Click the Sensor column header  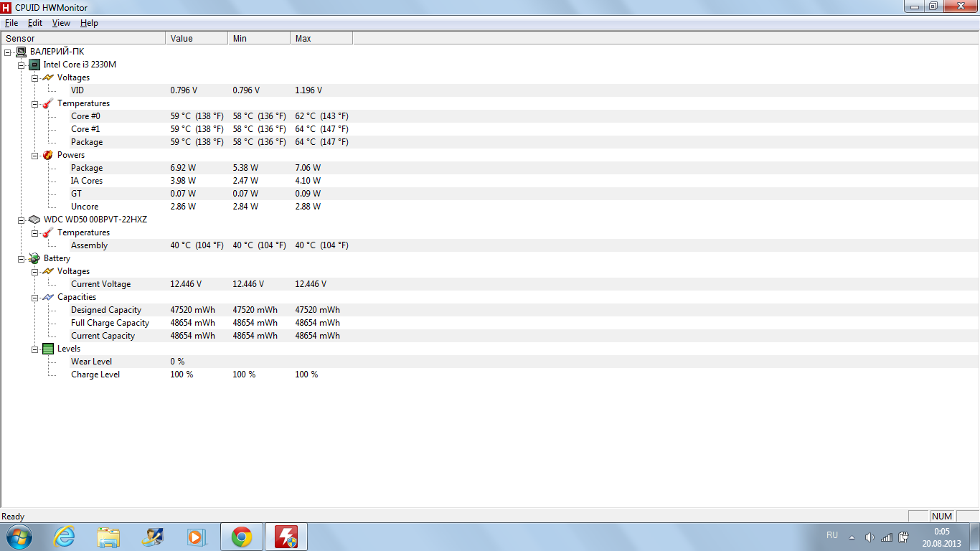[83, 38]
